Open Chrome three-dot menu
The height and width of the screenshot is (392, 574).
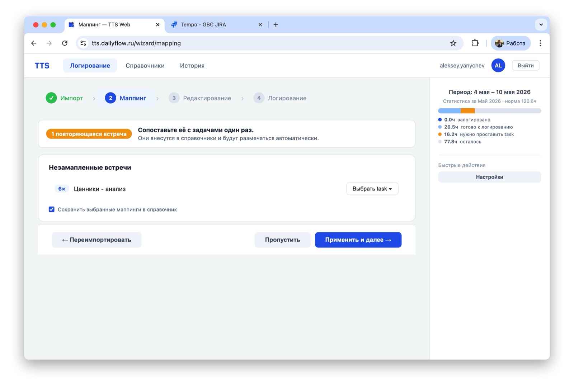point(540,43)
